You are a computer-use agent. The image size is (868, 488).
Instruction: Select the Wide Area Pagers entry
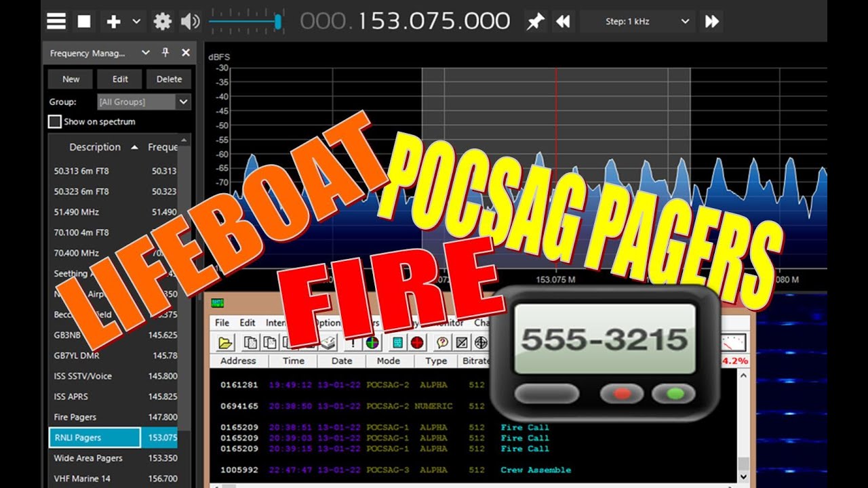click(113, 458)
